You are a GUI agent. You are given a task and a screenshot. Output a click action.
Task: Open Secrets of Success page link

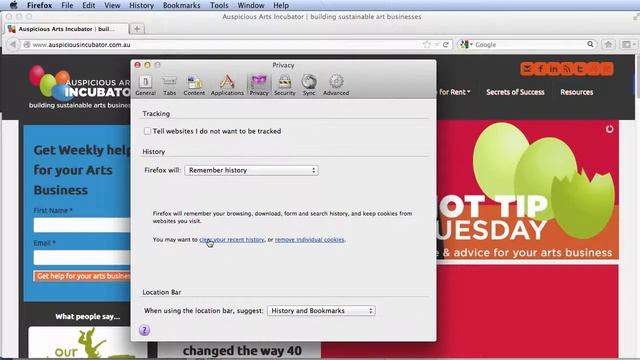pos(515,92)
